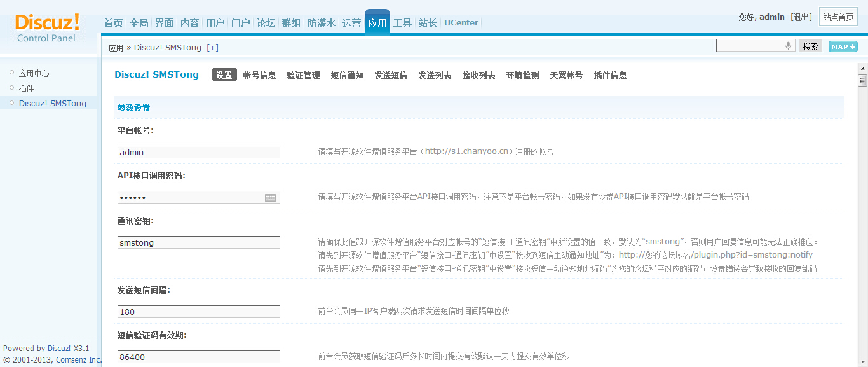868x367 pixels.
Task: Switch to the 插件信息 tab
Action: click(x=610, y=75)
